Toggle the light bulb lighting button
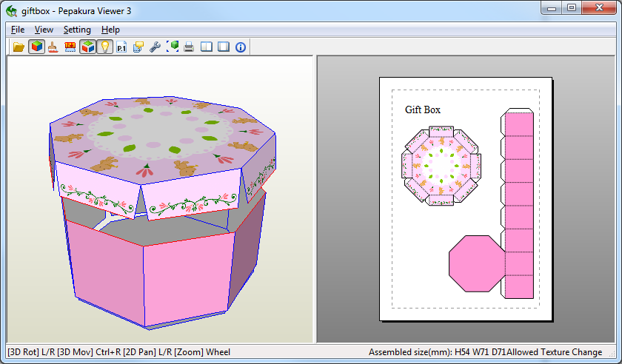 point(104,47)
